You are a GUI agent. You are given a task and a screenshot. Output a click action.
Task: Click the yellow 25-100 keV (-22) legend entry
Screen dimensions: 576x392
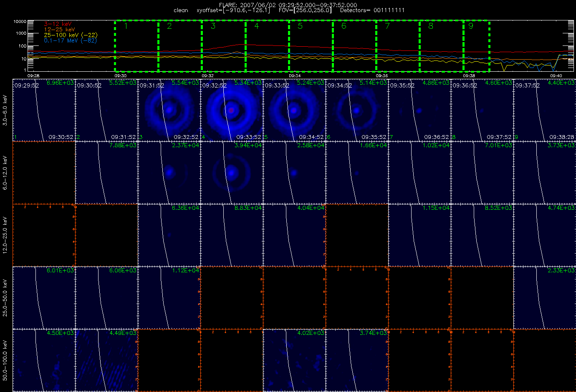point(71,35)
